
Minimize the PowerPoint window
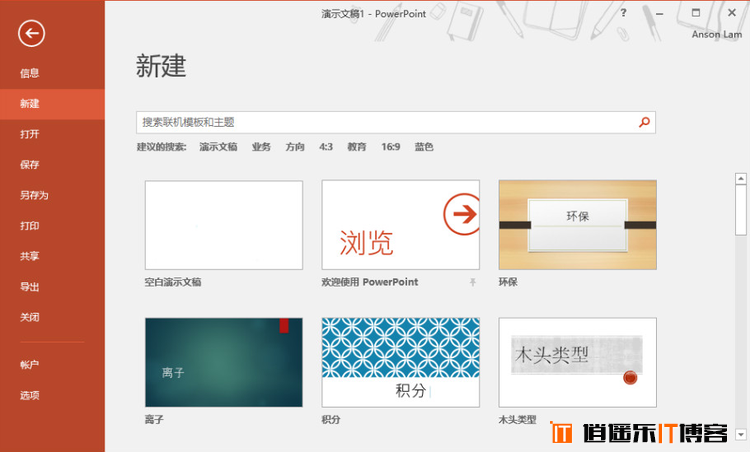click(x=660, y=13)
